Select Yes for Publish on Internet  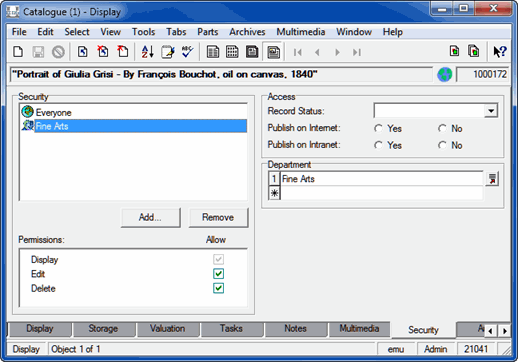pos(378,128)
